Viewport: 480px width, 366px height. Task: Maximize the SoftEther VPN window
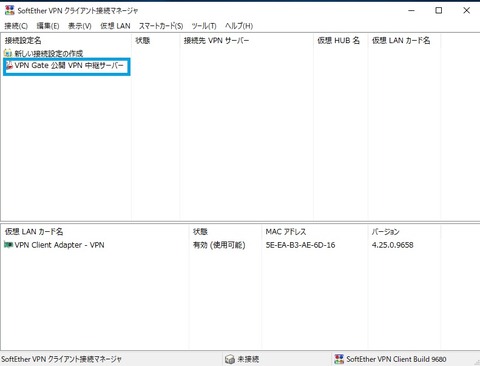click(439, 10)
